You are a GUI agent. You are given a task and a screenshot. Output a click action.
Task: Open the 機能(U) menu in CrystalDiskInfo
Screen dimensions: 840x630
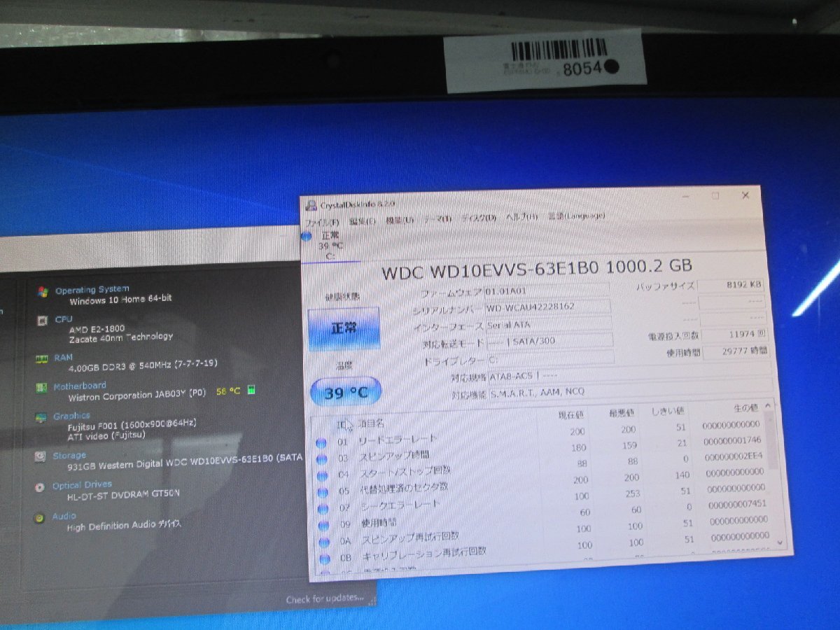(x=400, y=220)
